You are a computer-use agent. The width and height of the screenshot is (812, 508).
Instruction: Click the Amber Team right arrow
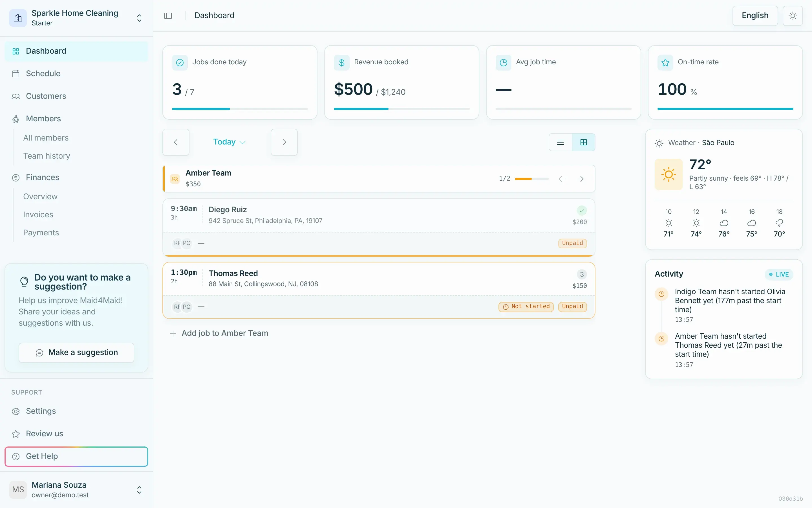point(580,179)
